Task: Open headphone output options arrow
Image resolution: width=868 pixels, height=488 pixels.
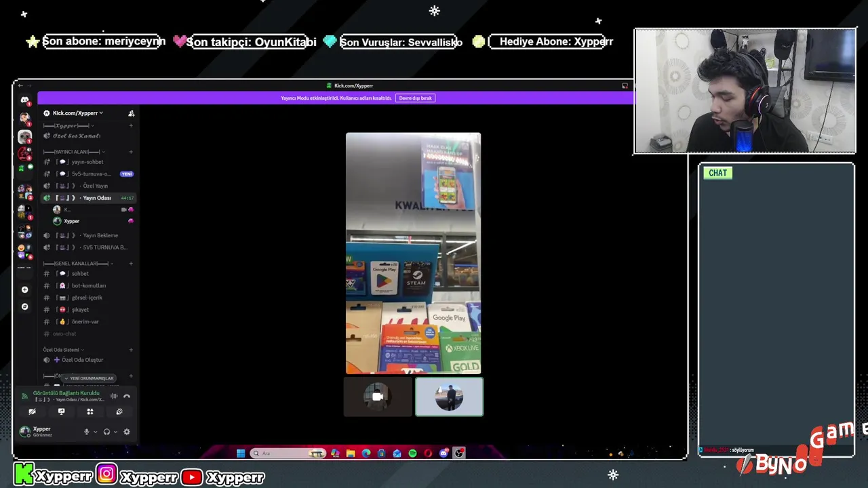Action: [115, 432]
